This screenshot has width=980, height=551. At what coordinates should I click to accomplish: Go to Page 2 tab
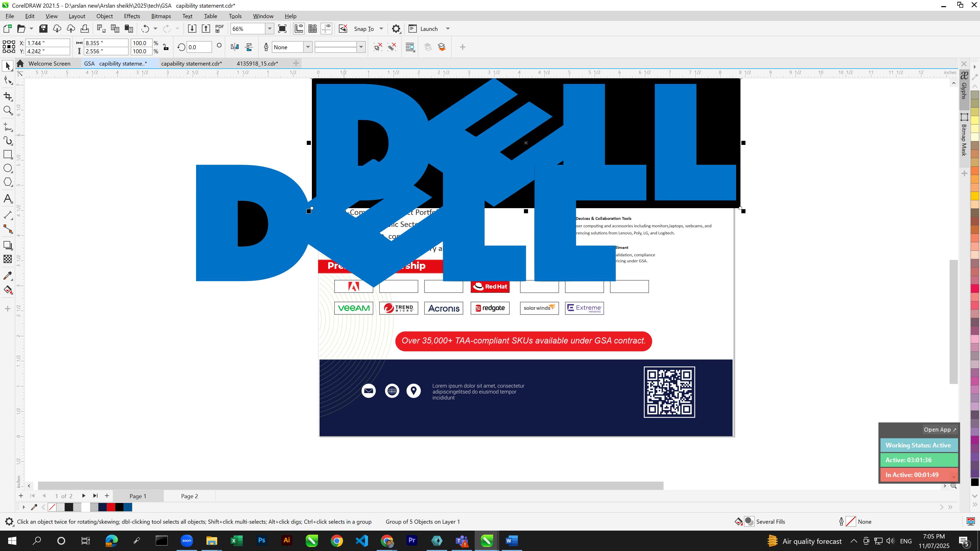click(x=189, y=496)
